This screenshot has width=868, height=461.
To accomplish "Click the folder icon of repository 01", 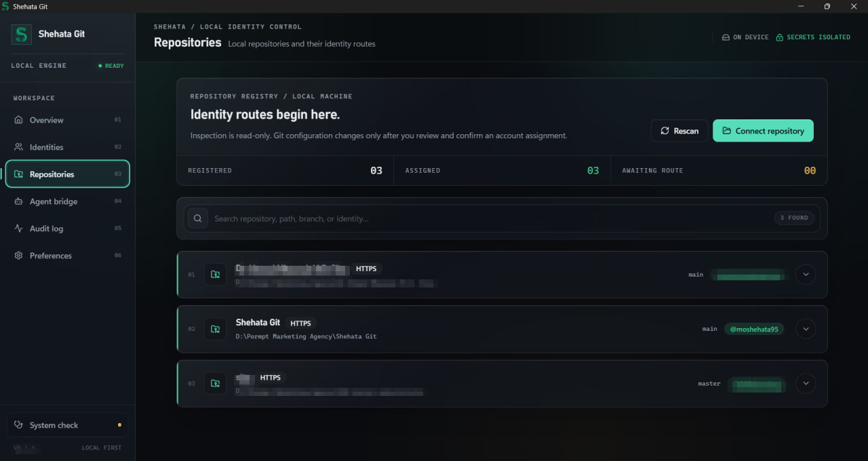I will coord(215,275).
